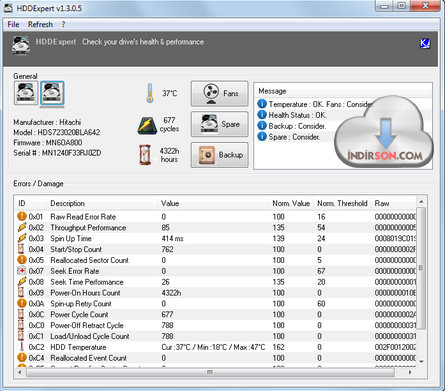The image size is (445, 391).
Task: Click lightning icon of Seek Time Performance
Action: tap(22, 282)
